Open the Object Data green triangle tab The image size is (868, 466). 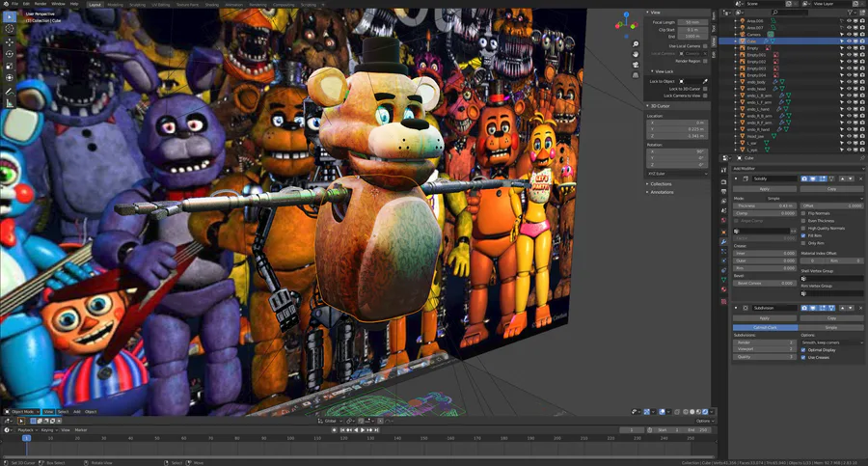(723, 280)
